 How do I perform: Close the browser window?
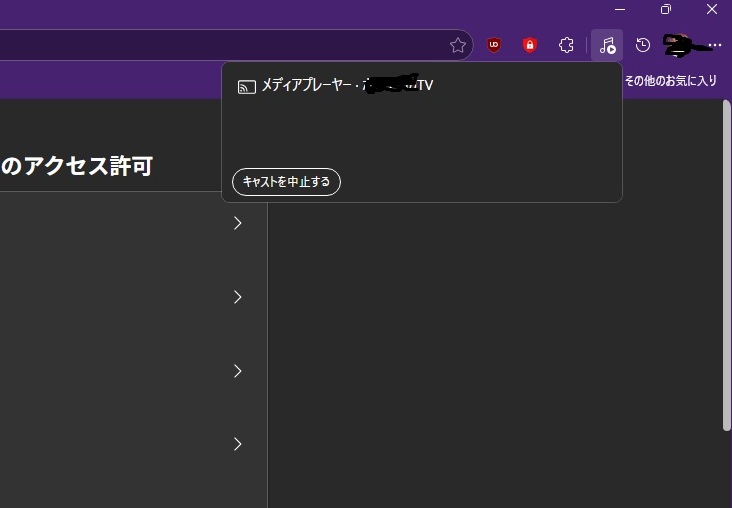pyautogui.click(x=711, y=9)
